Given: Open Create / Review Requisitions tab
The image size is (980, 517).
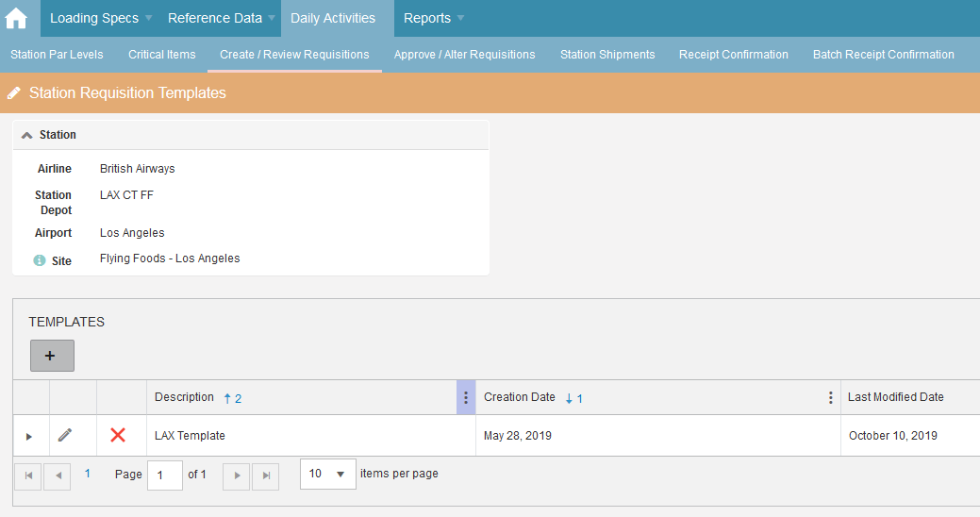Looking at the screenshot, I should 294,55.
